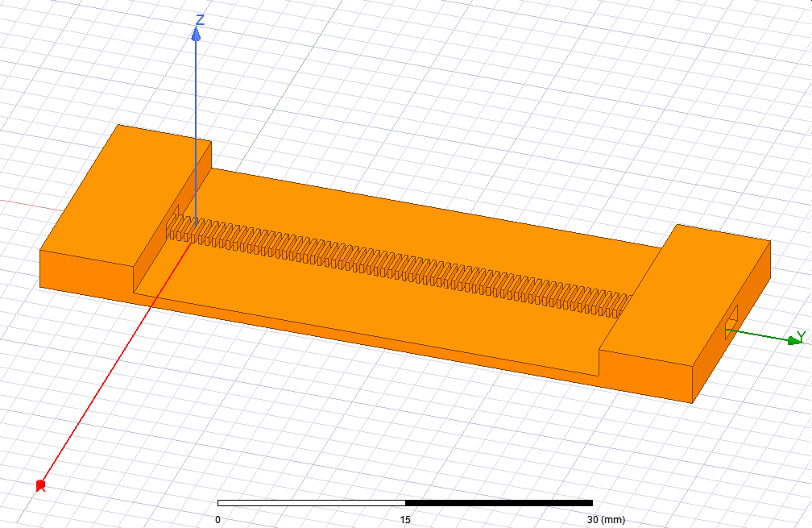Select the top face of the right raised block
The image size is (812, 528).
[685, 295]
